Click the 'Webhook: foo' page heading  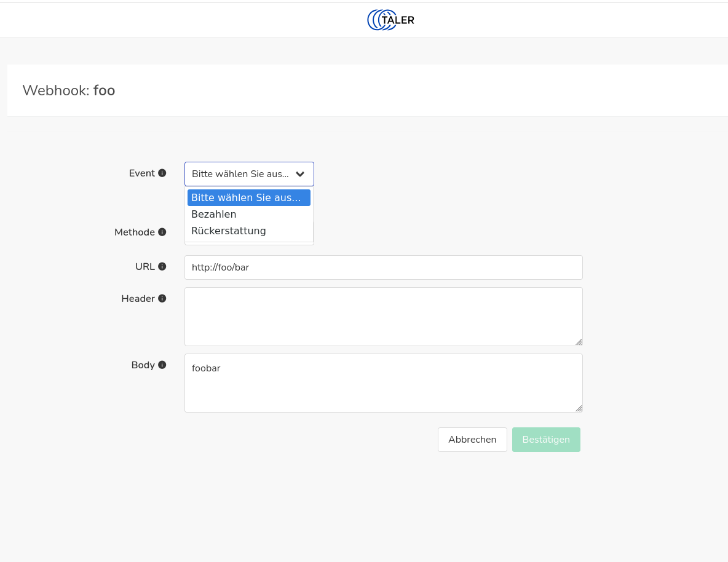click(x=69, y=91)
